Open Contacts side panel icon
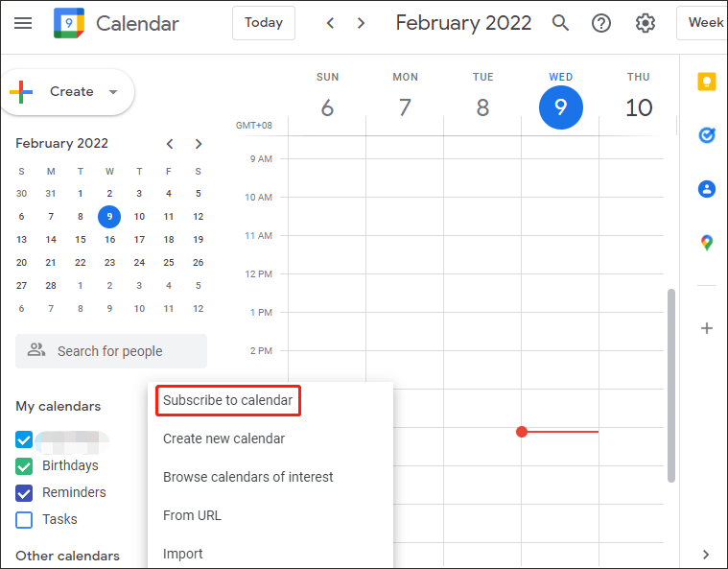Screen dimensions: 728x569 click(x=707, y=189)
